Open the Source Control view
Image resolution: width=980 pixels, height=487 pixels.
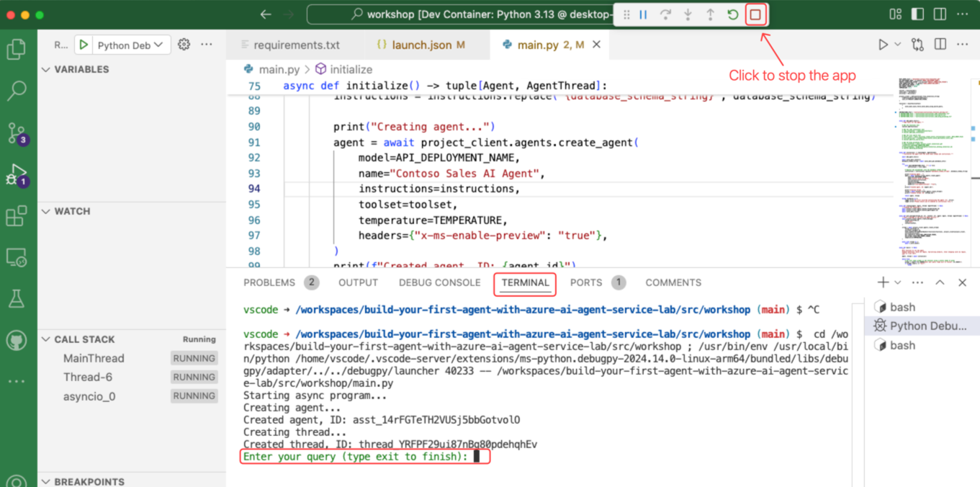click(x=16, y=133)
